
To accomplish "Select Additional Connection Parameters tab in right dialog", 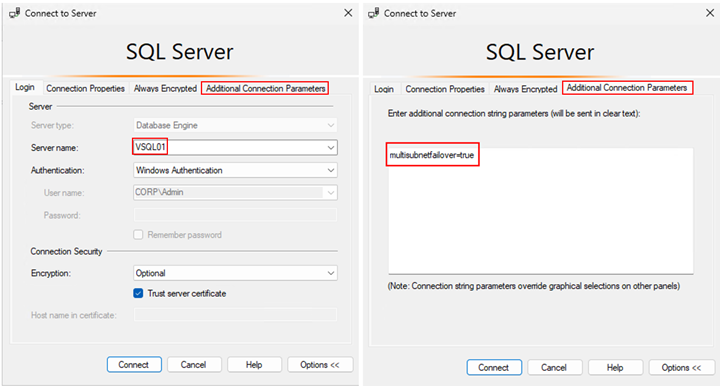I will point(627,88).
